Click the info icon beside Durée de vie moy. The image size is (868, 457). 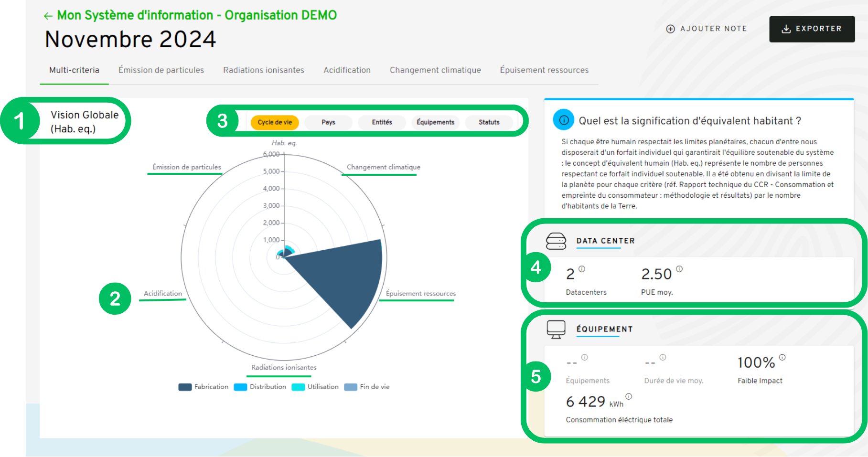coord(663,357)
